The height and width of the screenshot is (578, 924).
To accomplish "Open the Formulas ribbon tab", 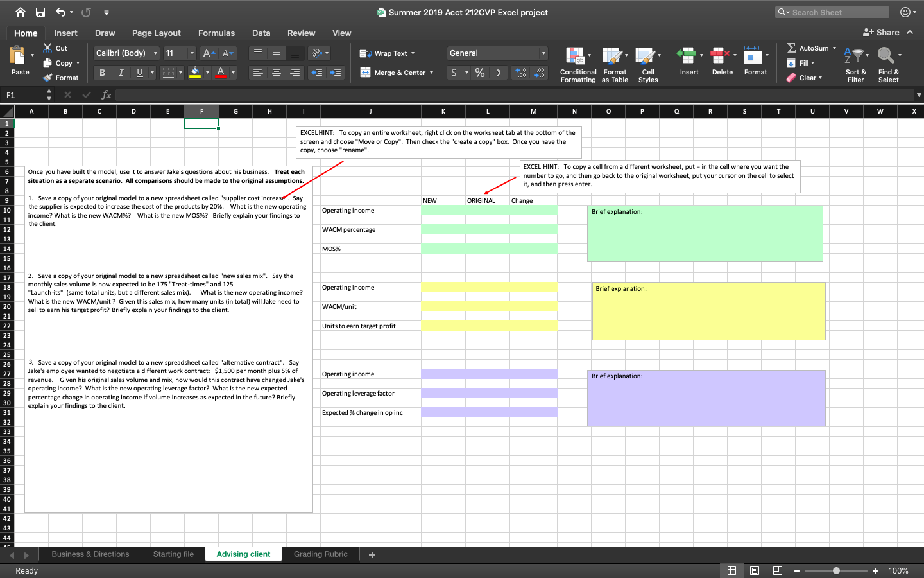I will (216, 33).
